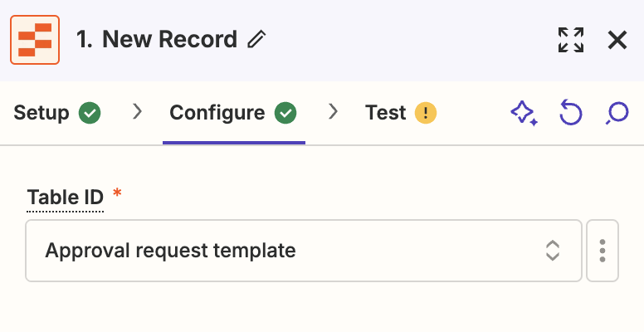Open the Table ID dropdown field
Screen dimensions: 644x332
pyautogui.click(x=290, y=251)
